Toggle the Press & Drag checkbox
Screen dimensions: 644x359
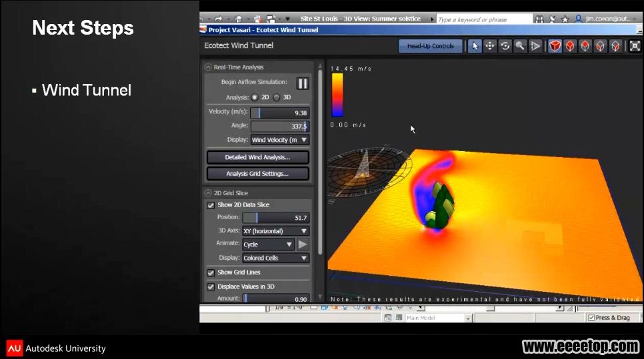[x=591, y=318]
